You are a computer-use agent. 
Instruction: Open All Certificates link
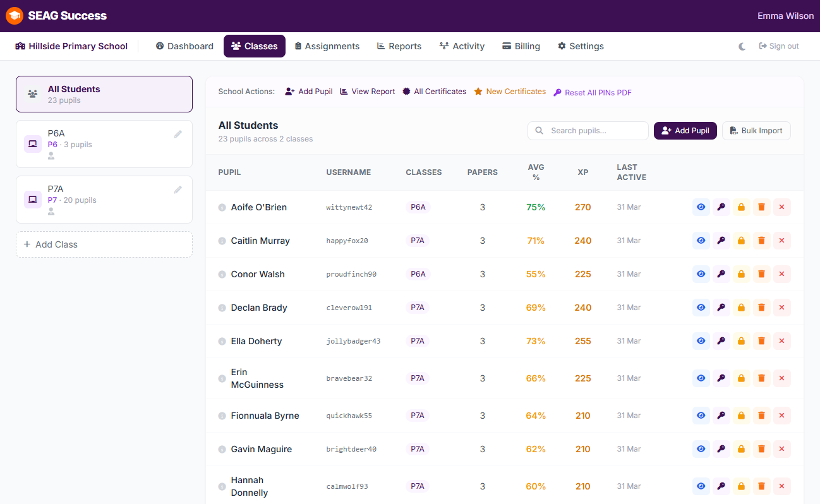(x=435, y=92)
